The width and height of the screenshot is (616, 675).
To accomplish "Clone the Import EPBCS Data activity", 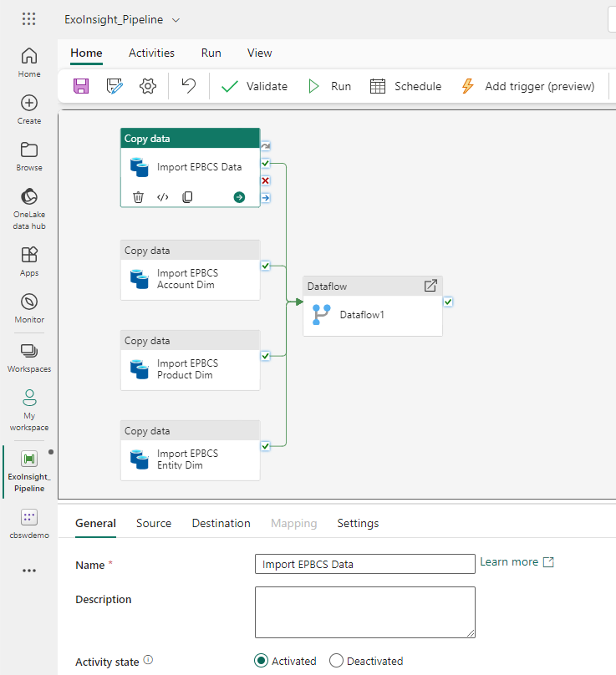I will pyautogui.click(x=187, y=197).
